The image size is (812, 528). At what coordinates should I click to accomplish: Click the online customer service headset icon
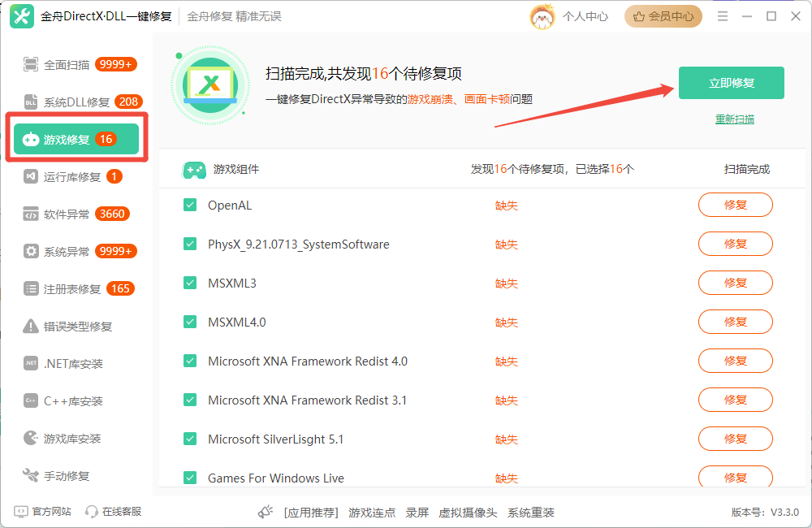coord(92,512)
